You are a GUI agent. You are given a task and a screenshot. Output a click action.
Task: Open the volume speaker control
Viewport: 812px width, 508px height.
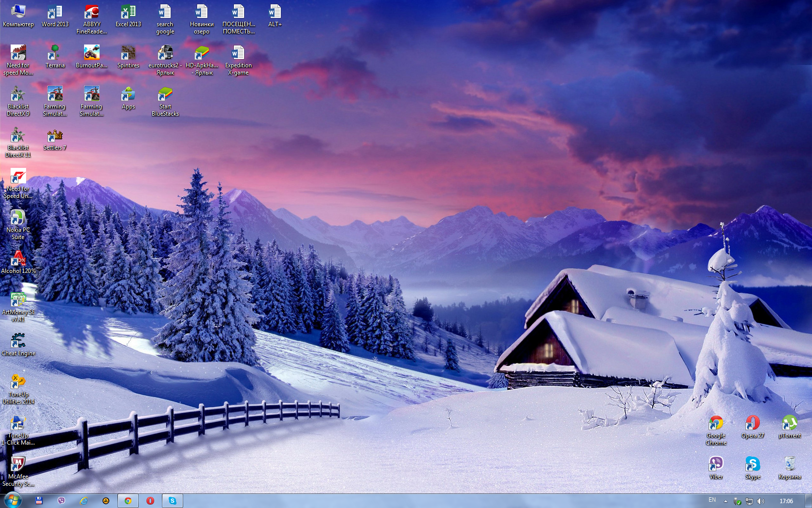click(x=761, y=501)
